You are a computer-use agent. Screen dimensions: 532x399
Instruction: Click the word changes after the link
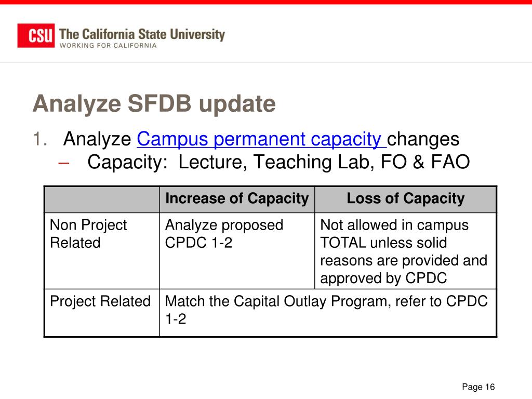(x=423, y=139)
